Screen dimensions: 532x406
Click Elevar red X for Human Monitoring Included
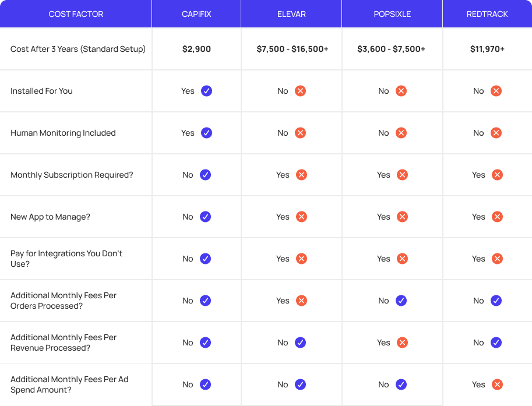tap(300, 133)
